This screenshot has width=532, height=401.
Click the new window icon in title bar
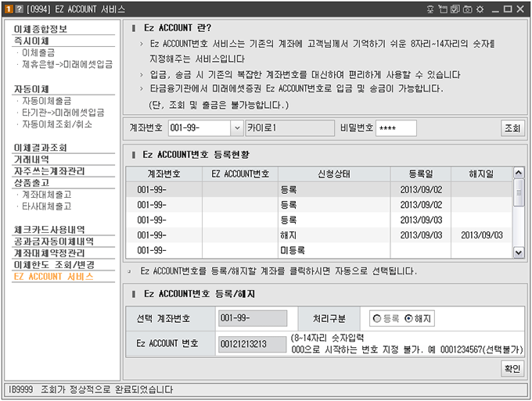coord(443,9)
